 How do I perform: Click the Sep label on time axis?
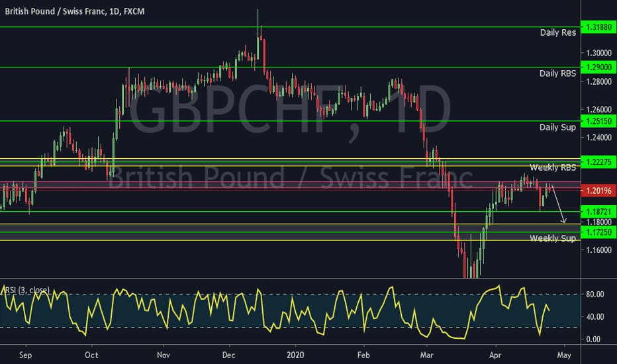pyautogui.click(x=26, y=355)
